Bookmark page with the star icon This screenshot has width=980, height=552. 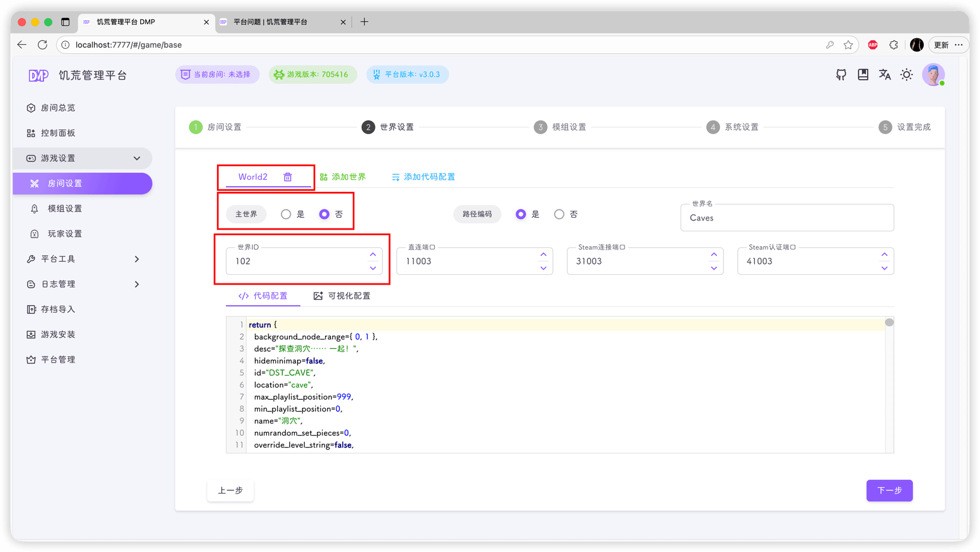click(x=848, y=45)
